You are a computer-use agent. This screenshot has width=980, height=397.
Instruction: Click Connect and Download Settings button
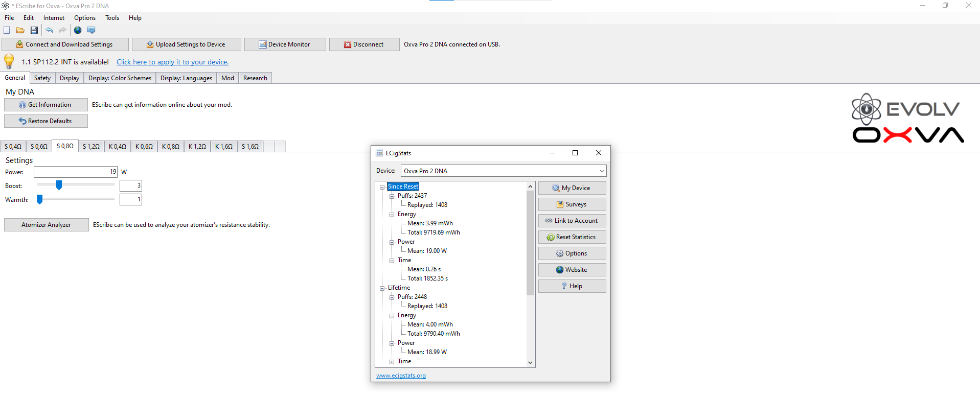tap(65, 44)
